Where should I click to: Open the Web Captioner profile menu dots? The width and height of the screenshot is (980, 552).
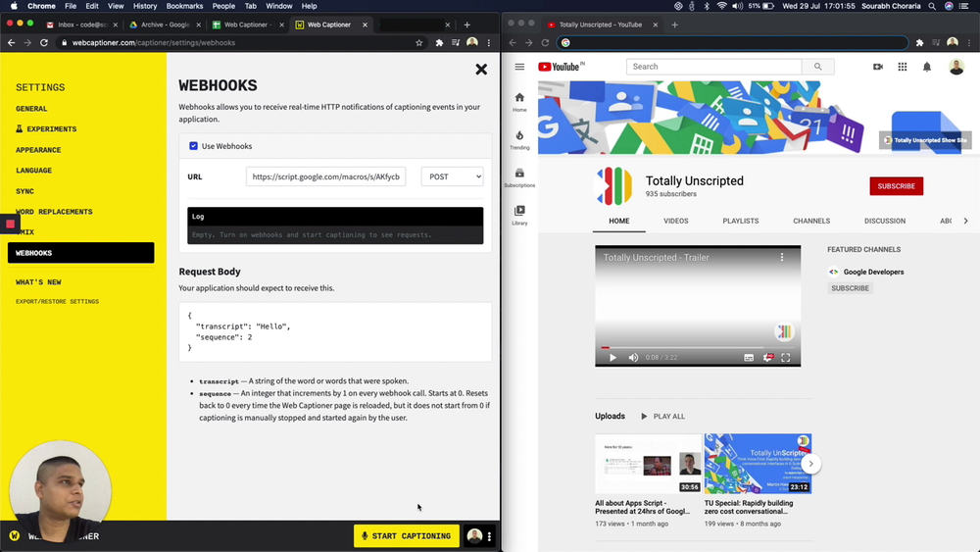tap(489, 536)
